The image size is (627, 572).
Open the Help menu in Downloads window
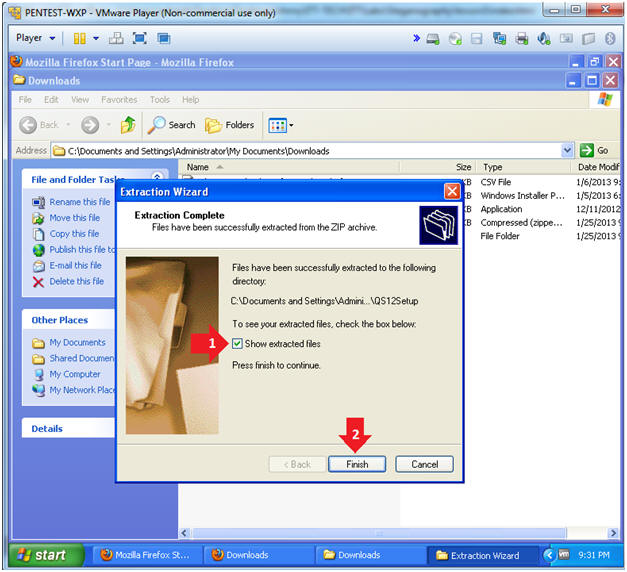[x=190, y=100]
